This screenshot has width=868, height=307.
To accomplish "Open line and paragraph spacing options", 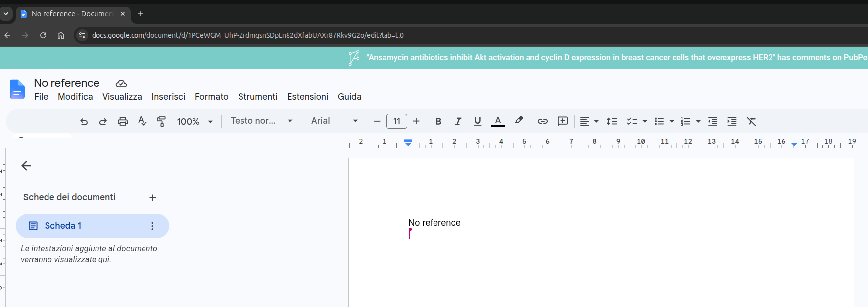I will pos(612,121).
